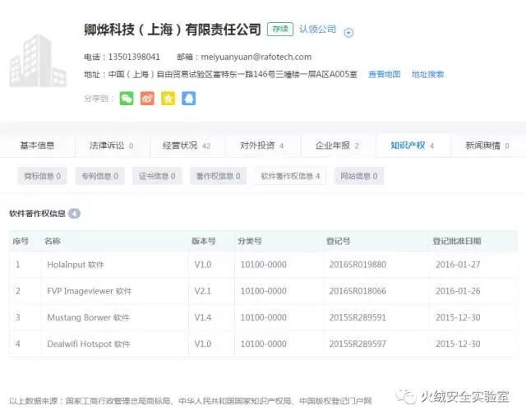This screenshot has width=526, height=420.
Task: Click the 版本号 column header
Action: click(x=204, y=241)
